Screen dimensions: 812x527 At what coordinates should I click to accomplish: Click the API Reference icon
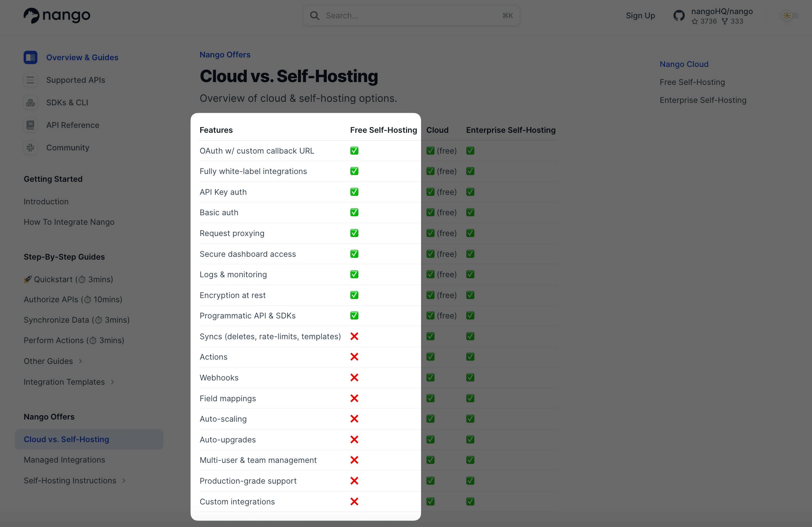[31, 125]
